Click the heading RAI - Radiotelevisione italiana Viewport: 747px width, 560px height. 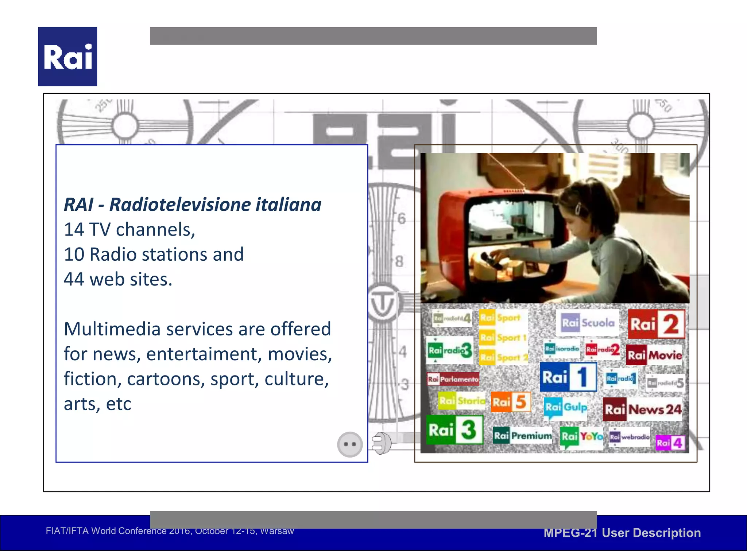coord(193,205)
